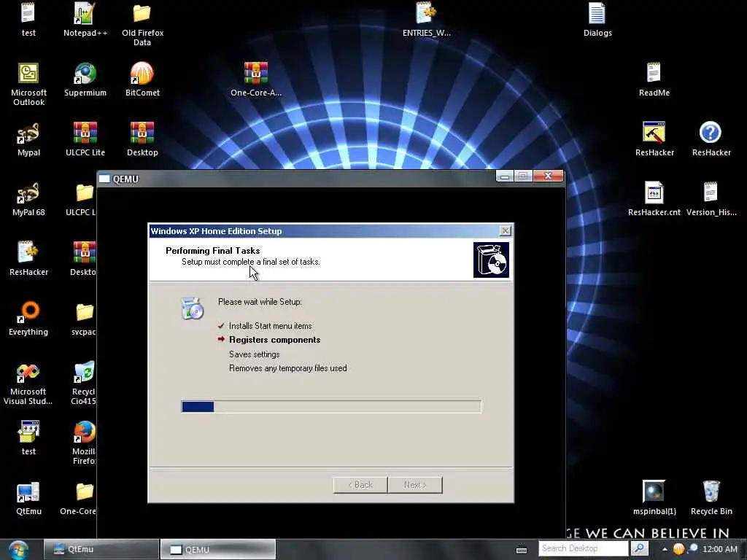Click the 'Saves settings' step text
The image size is (747, 560).
click(254, 354)
